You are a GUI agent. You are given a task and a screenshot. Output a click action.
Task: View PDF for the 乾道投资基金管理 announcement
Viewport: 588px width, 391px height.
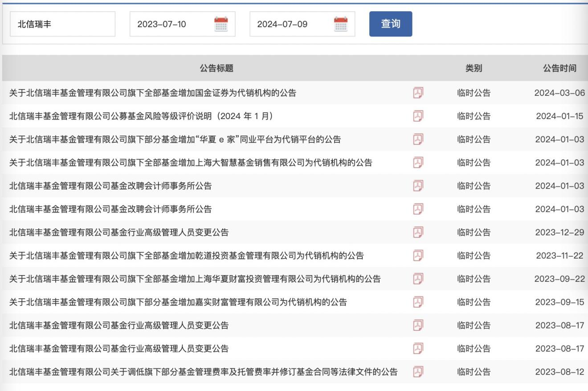coord(418,255)
